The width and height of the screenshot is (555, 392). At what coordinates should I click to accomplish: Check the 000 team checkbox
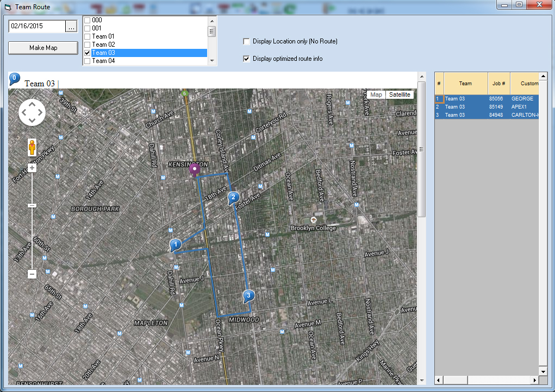point(87,20)
